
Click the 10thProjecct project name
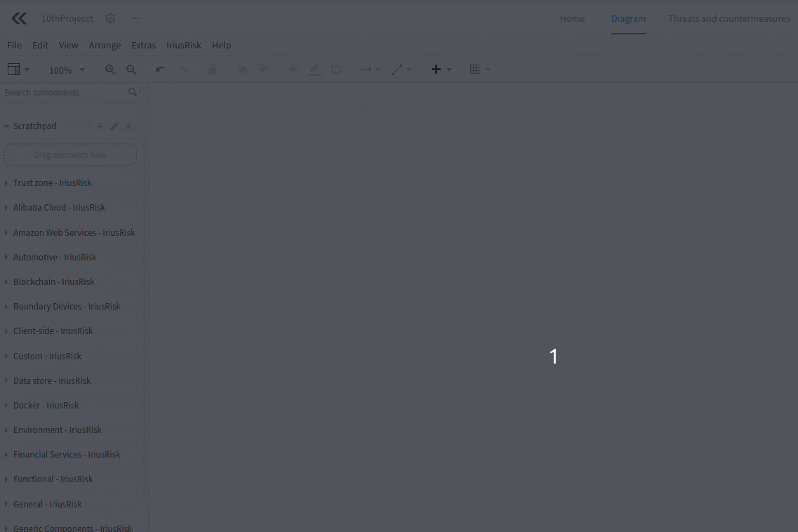pyautogui.click(x=67, y=18)
